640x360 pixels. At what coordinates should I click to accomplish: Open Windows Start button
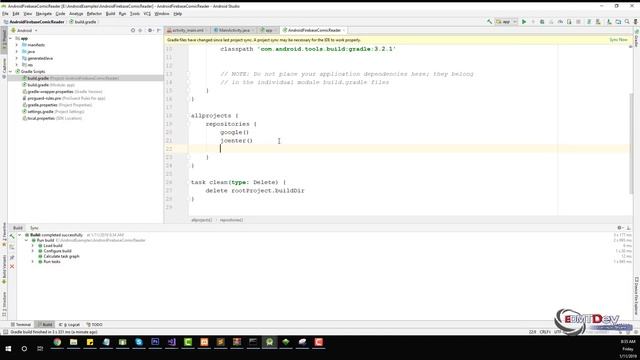pos(8,349)
